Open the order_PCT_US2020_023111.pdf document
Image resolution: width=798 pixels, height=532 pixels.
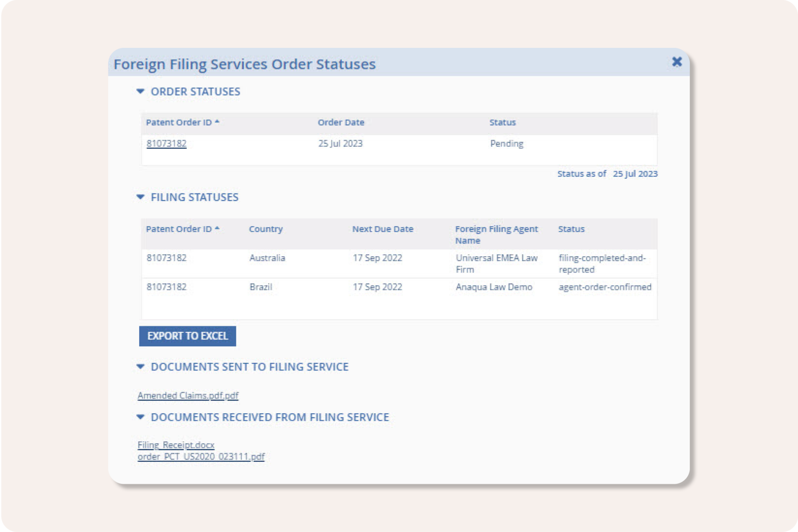click(201, 456)
